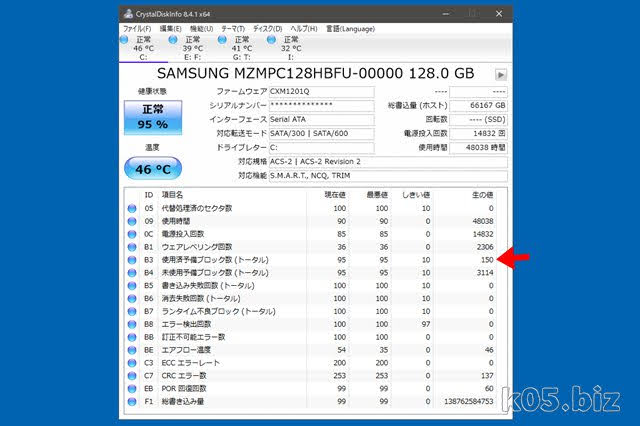640x426 pixels.
Task: Select the 消去失敗回数 (トータル) row
Action: (x=311, y=299)
